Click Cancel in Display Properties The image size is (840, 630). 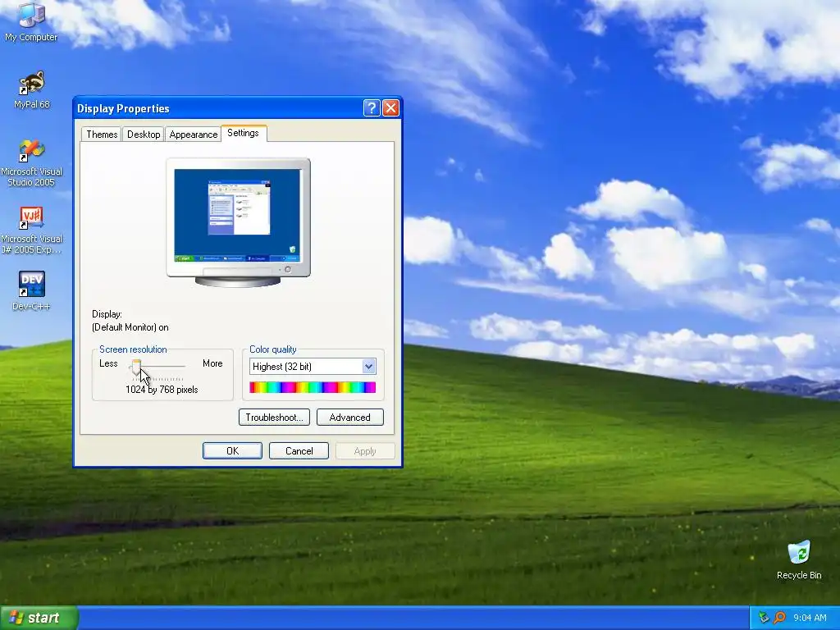(299, 451)
